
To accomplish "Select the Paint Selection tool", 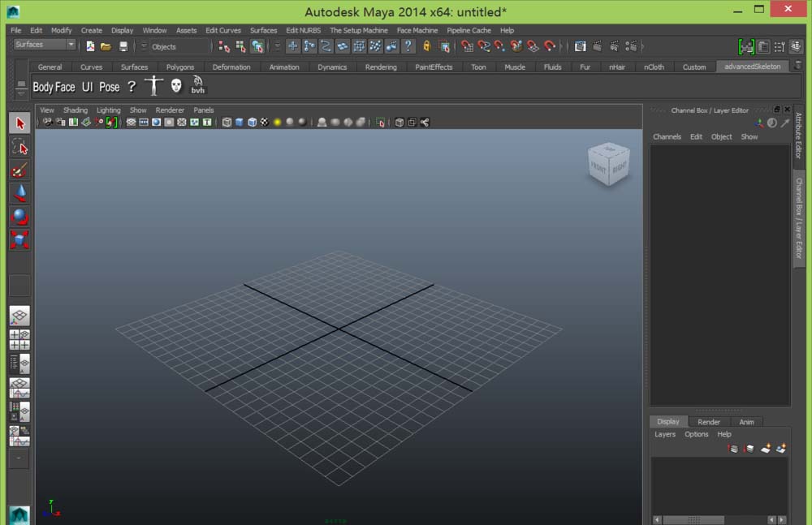I will (x=19, y=170).
